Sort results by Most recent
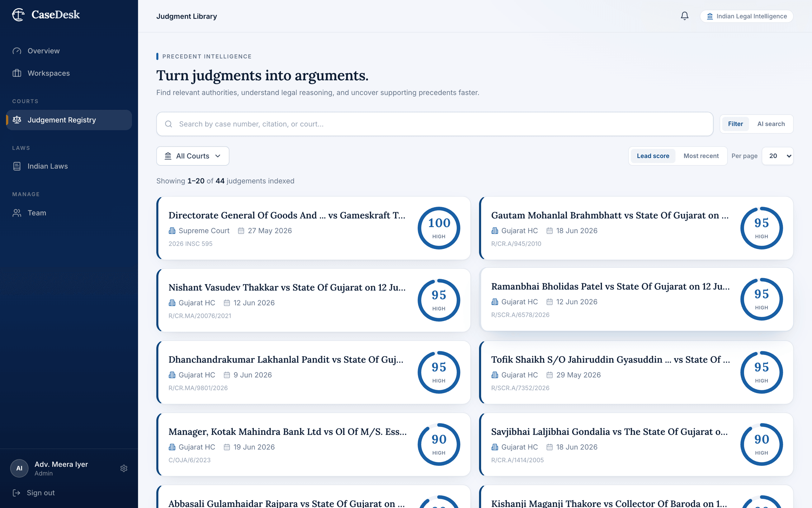812x508 pixels. coord(701,156)
